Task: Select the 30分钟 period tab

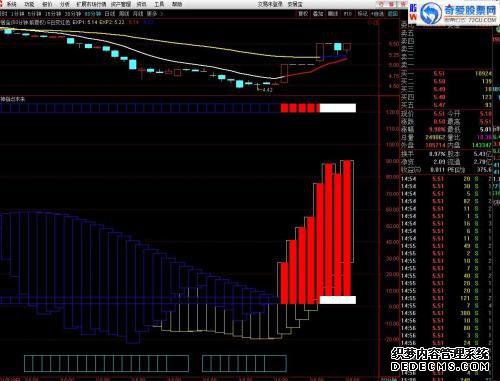Action: point(72,14)
